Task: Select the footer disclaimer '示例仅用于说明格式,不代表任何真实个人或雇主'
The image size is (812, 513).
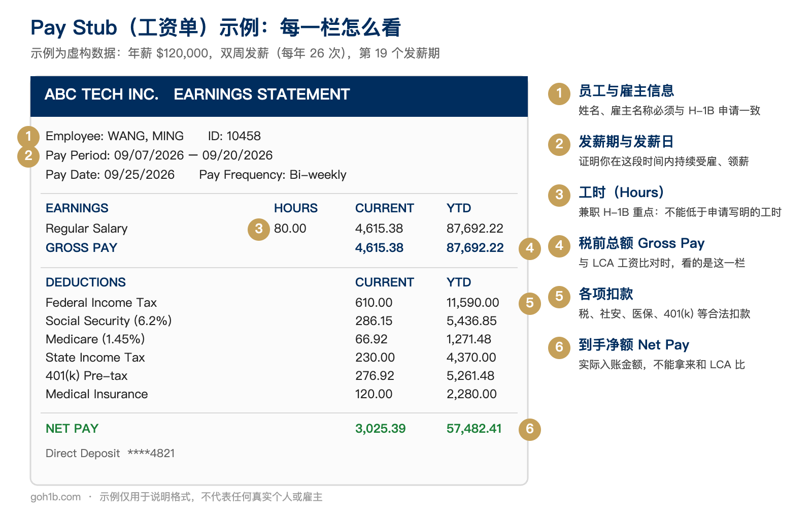Action: [x=211, y=497]
